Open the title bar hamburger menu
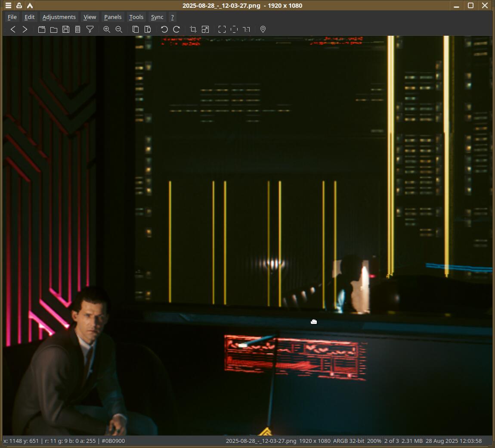Image resolution: width=495 pixels, height=448 pixels. click(x=8, y=5)
